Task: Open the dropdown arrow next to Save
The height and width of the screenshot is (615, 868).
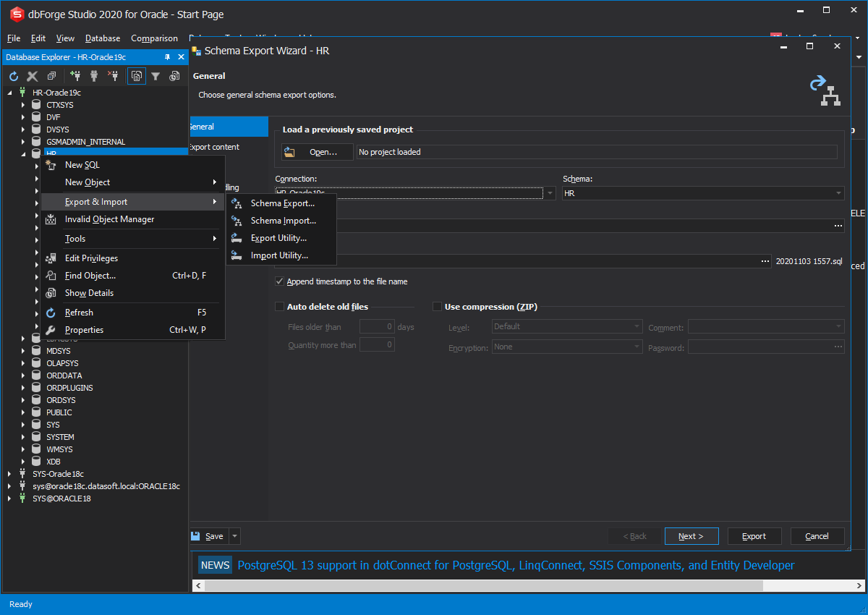Action: (x=234, y=536)
